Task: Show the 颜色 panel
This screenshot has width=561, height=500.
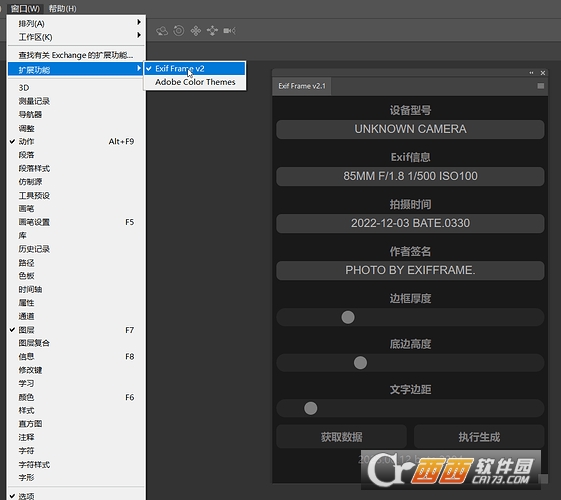Action: click(x=76, y=397)
